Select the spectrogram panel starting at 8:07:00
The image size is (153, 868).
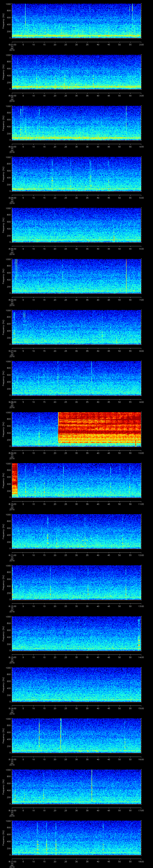point(77,327)
